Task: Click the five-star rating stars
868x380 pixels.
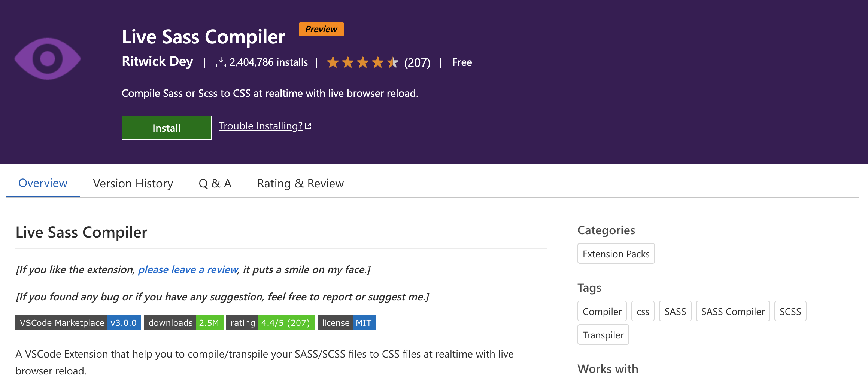Action: [362, 62]
